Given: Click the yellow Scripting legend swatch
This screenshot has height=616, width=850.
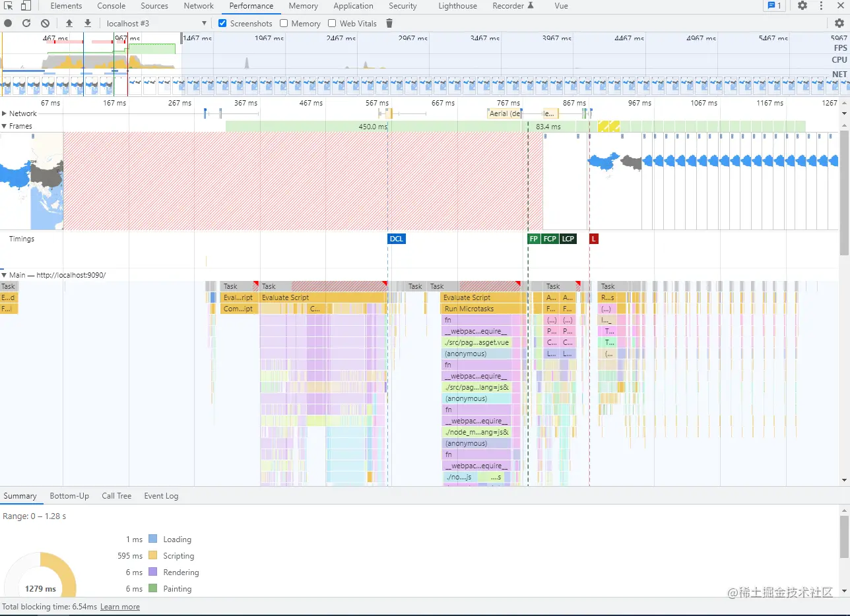Looking at the screenshot, I should point(152,556).
